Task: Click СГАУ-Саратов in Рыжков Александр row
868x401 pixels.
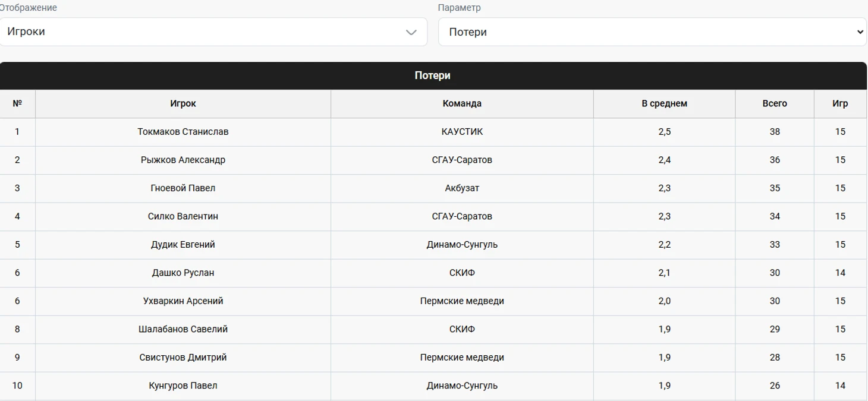Action: (x=462, y=160)
